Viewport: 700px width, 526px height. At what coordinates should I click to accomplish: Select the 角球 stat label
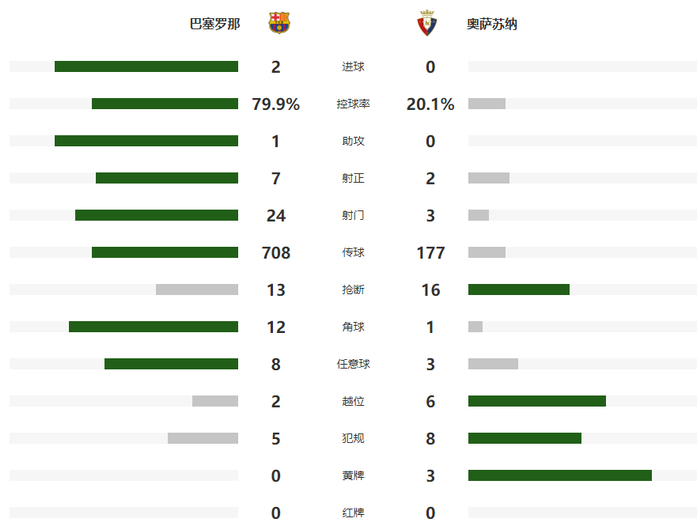pos(353,327)
